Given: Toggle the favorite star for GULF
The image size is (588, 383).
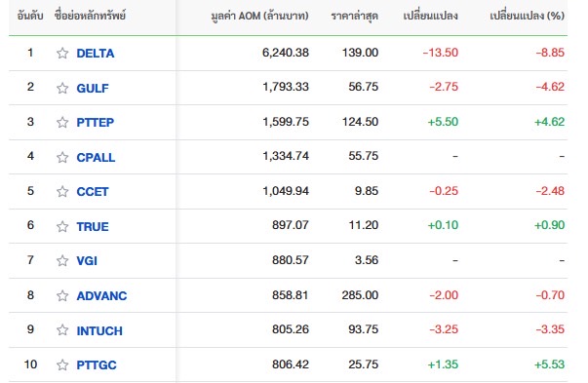Looking at the screenshot, I should (x=62, y=88).
